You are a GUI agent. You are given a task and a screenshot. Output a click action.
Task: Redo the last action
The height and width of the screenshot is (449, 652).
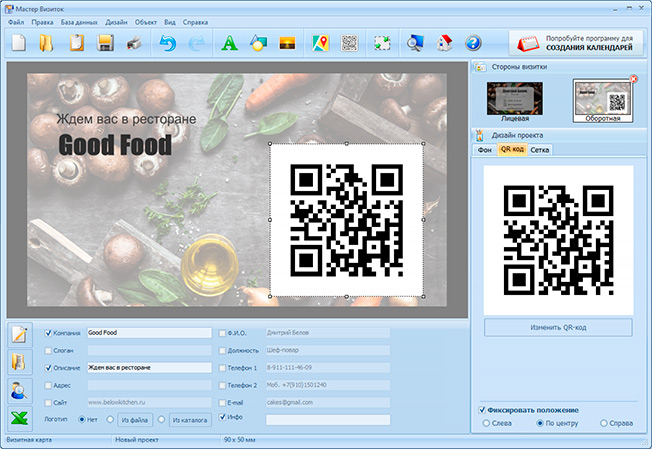click(x=196, y=43)
